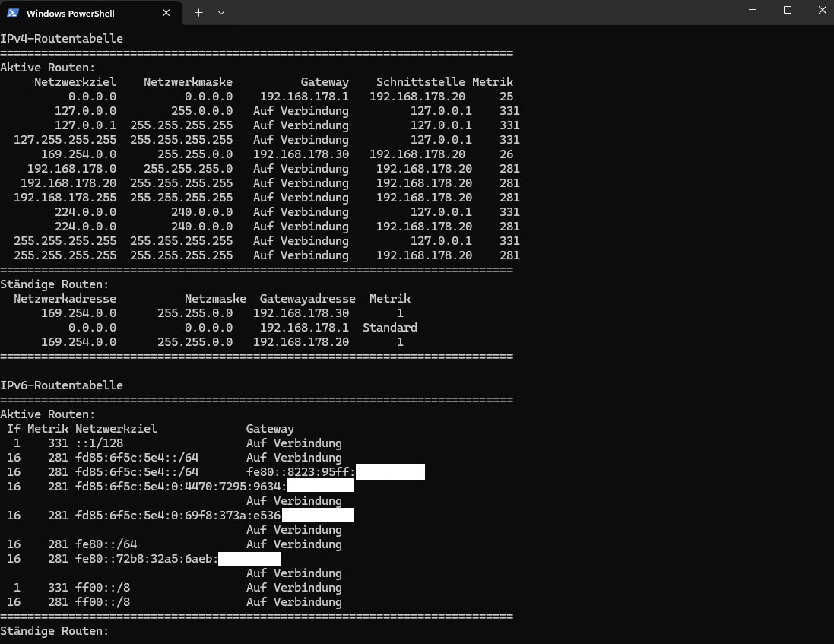834x644 pixels.
Task: Click the 'Gatewayadresse' column header
Action: pyautogui.click(x=307, y=299)
